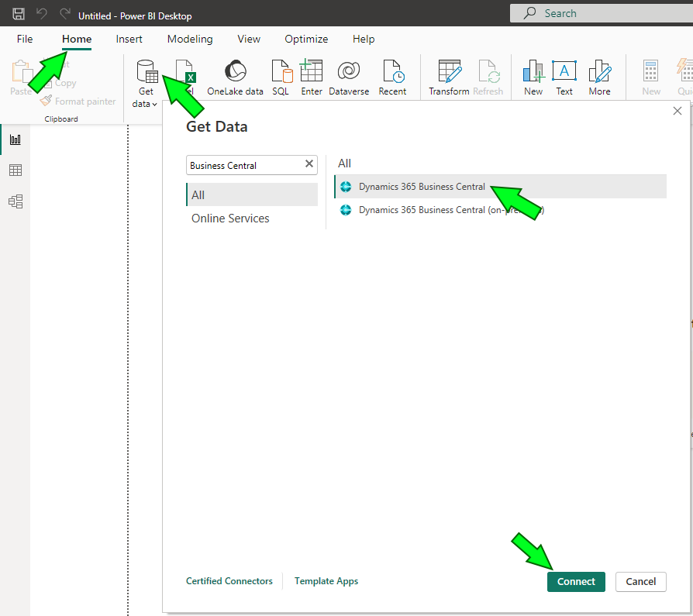The image size is (693, 616).
Task: Clear the Get Data search text
Action: (309, 164)
